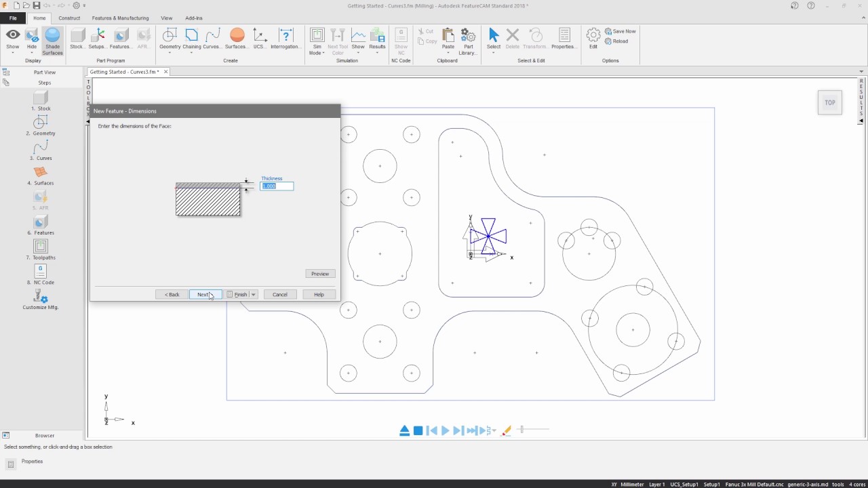Click Reload in Options group
Screen dimensions: 868x488
pos(616,41)
